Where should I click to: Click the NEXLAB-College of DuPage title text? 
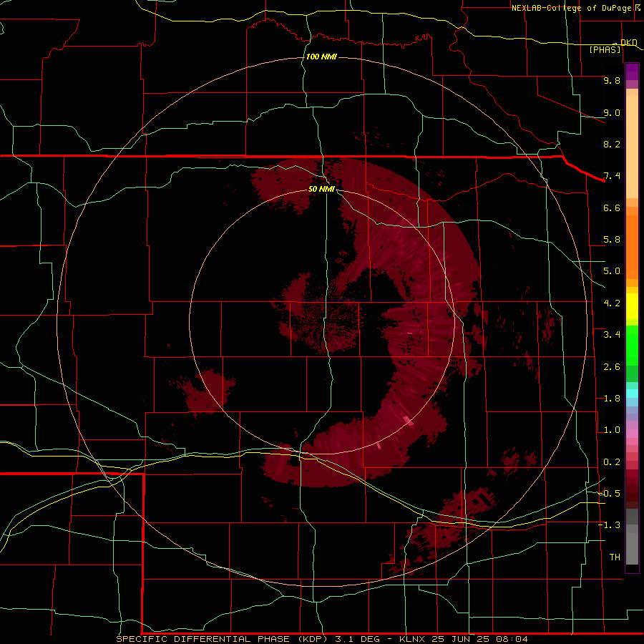click(x=571, y=8)
